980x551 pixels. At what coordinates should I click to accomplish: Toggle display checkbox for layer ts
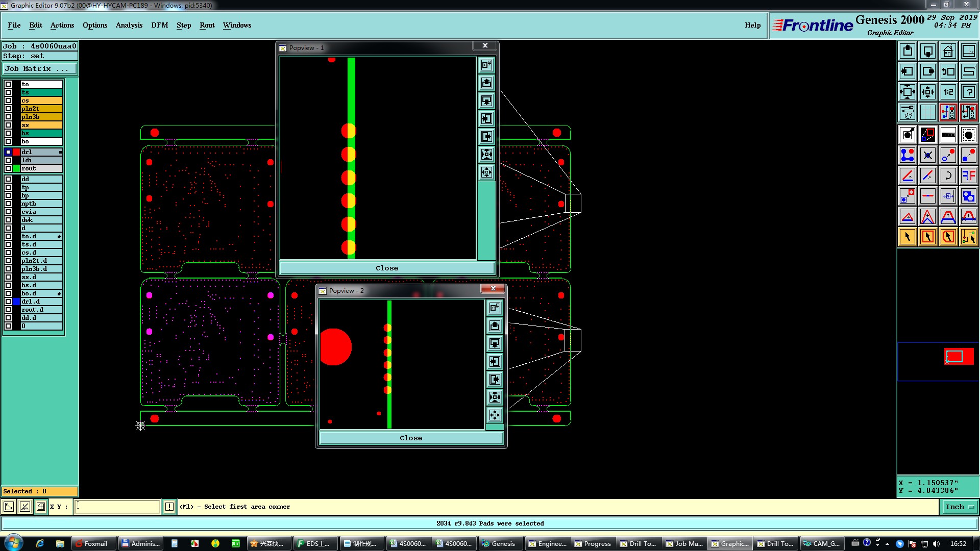pos(8,92)
